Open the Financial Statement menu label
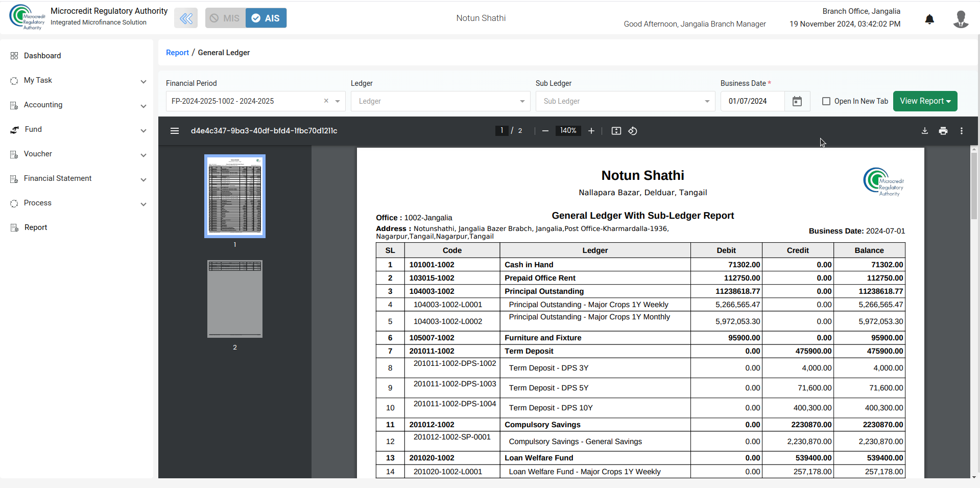Image resolution: width=980 pixels, height=488 pixels. (x=58, y=178)
